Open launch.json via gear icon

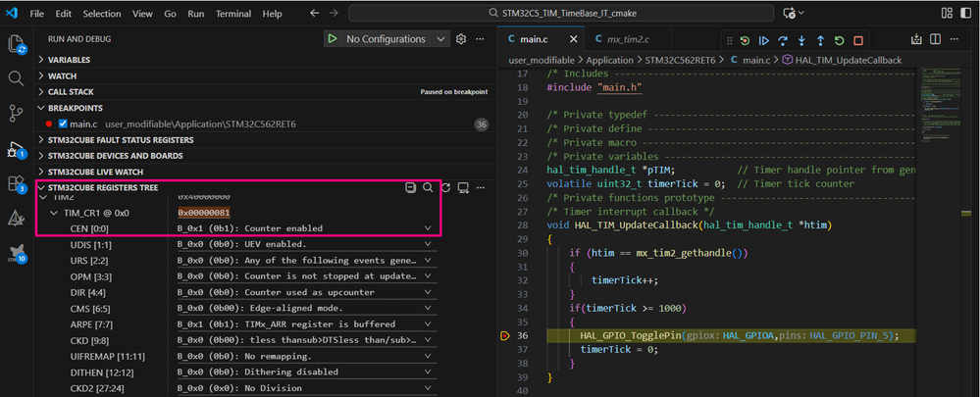pyautogui.click(x=461, y=38)
